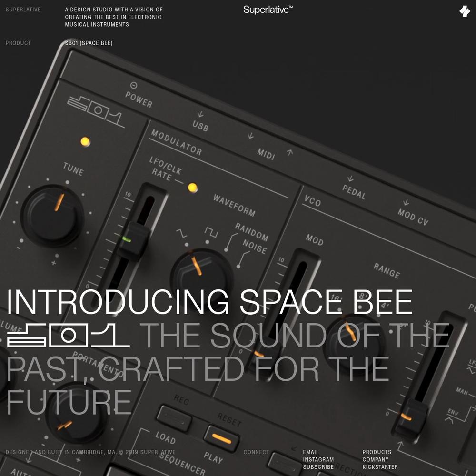476x476 pixels.
Task: Click the 'MIDI' label on the synth
Action: click(x=266, y=154)
